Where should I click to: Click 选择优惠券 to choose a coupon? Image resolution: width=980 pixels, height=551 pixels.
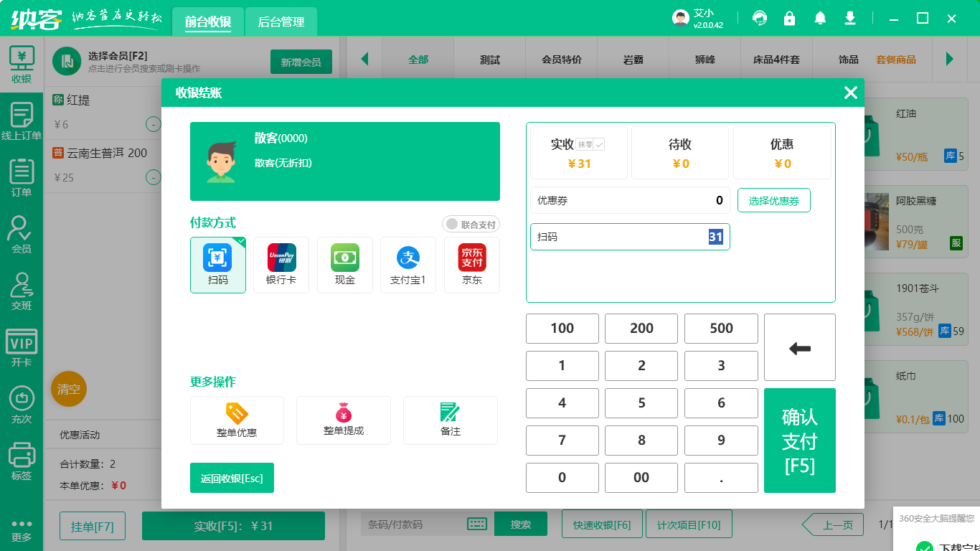773,201
